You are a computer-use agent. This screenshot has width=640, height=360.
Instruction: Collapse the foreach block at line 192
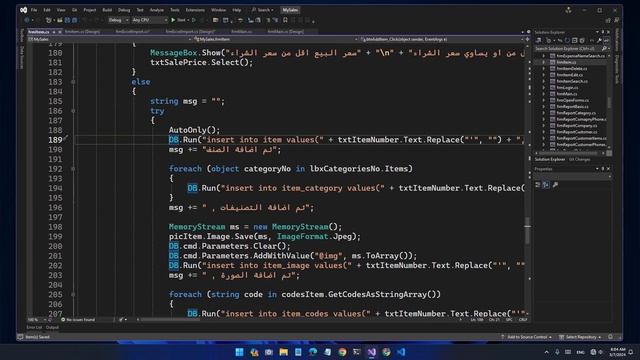[x=73, y=169]
